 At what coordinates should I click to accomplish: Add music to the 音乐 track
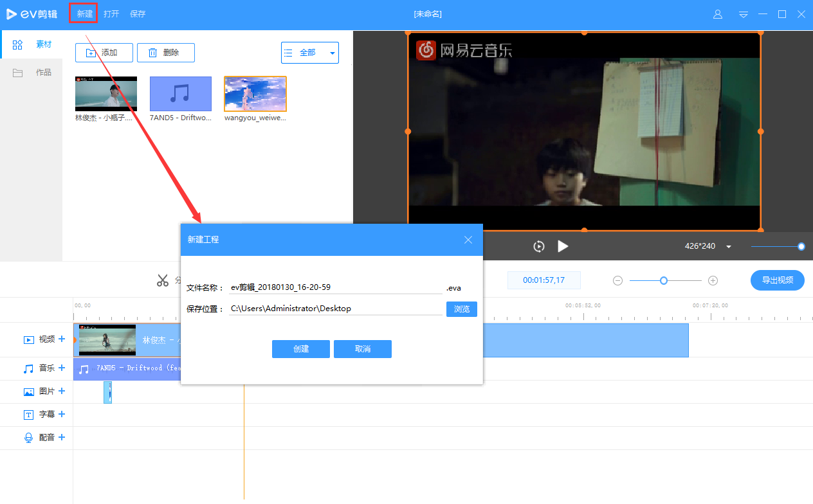tap(62, 368)
